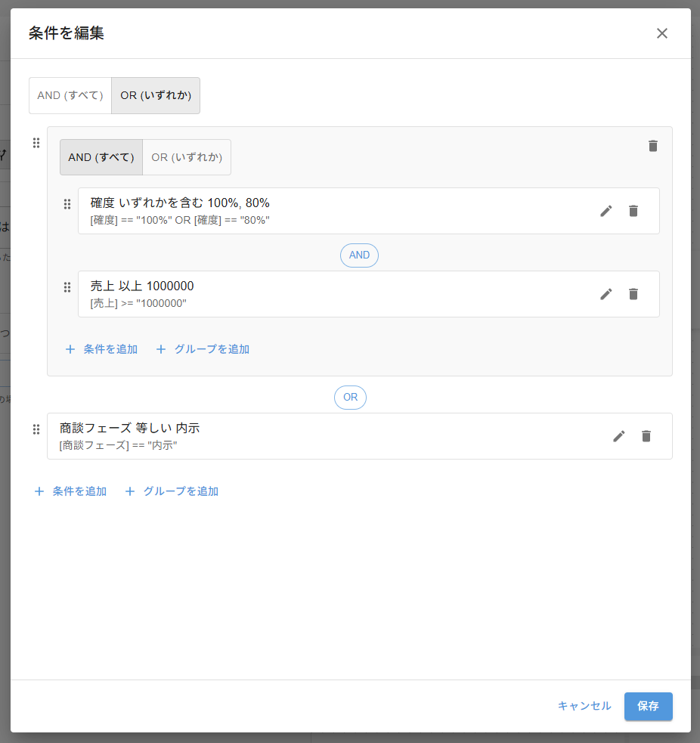Click the drag handle of the AND group
The image size is (700, 743).
pyautogui.click(x=36, y=143)
